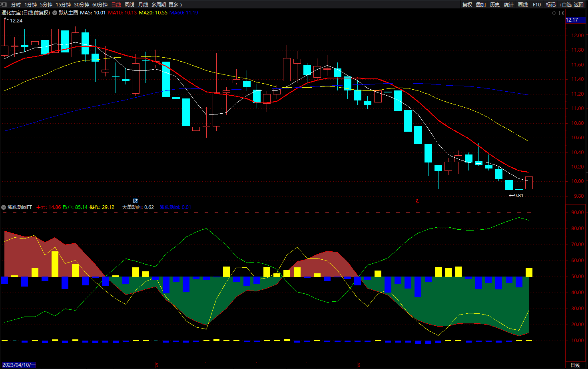Switch to the 分时 tab
This screenshot has height=369, width=588.
click(x=16, y=5)
